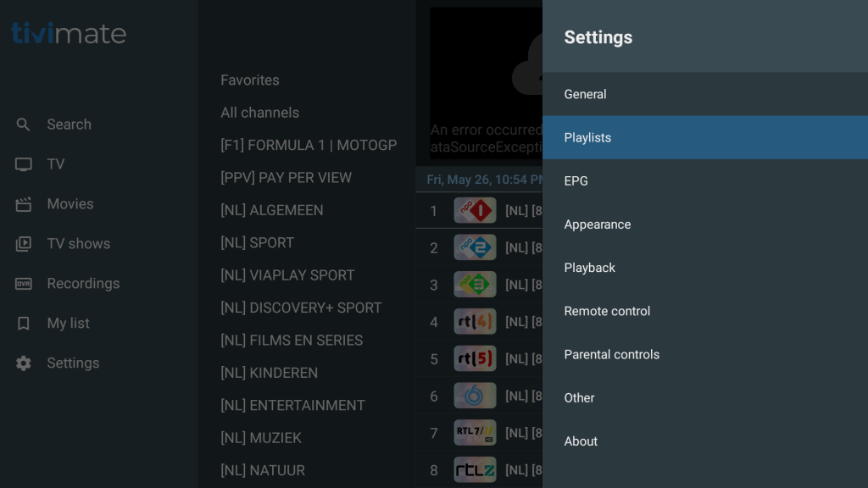Screen dimensions: 868x488
Task: Open Parental controls settings
Action: [x=611, y=354]
